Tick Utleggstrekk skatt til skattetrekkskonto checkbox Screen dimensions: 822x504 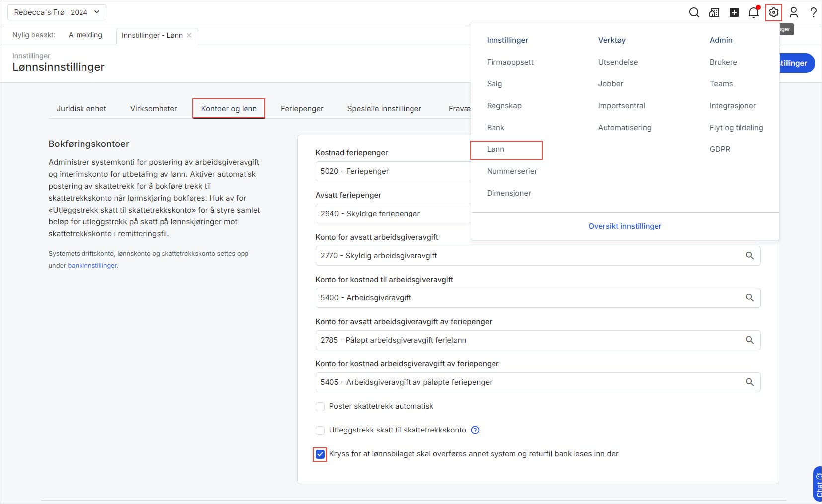pos(320,431)
